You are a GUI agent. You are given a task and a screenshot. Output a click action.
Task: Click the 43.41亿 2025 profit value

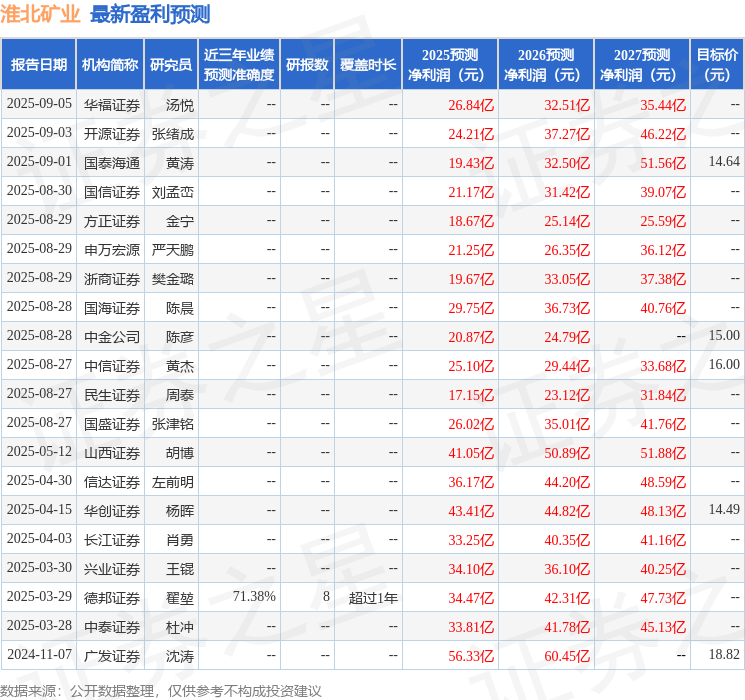coord(471,511)
